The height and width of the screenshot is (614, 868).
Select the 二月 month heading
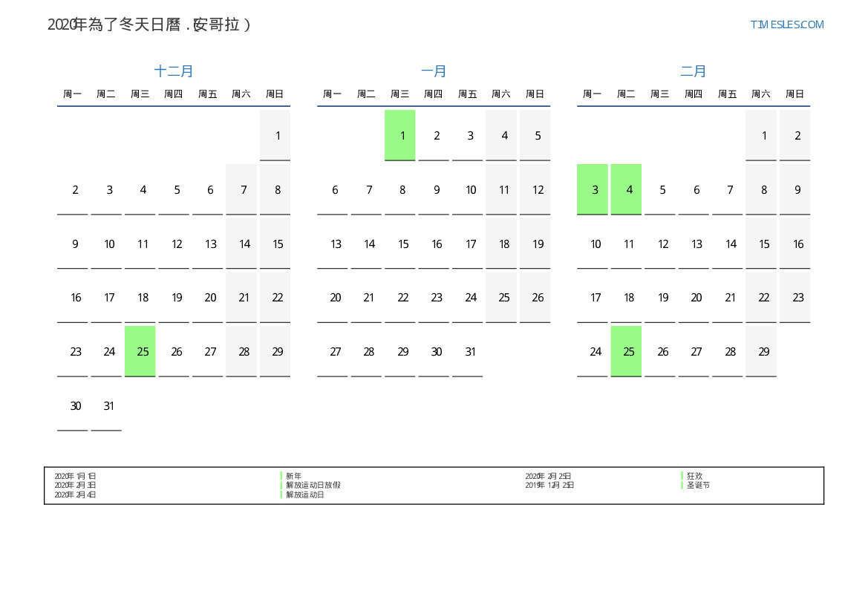[x=694, y=71]
